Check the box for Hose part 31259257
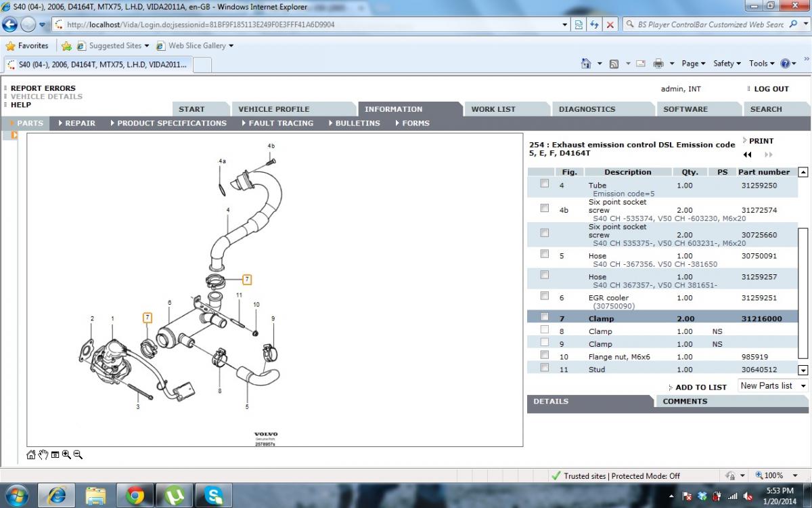 (x=545, y=274)
